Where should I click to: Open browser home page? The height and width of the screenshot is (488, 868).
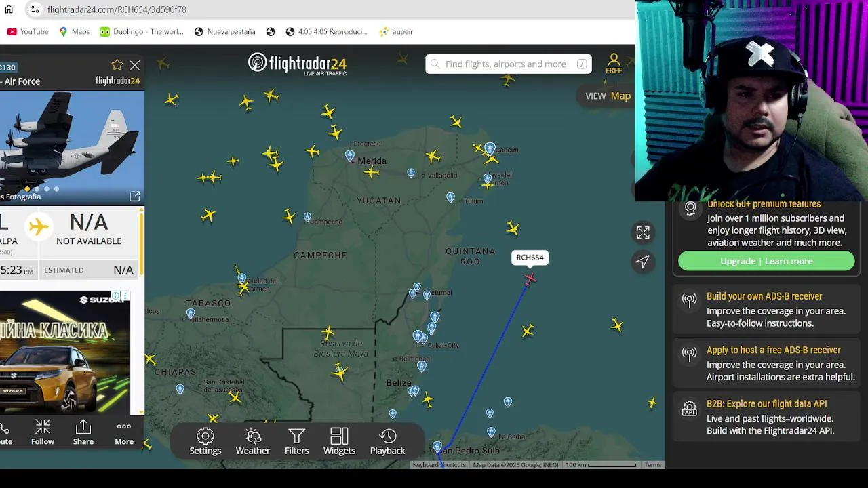click(x=9, y=9)
